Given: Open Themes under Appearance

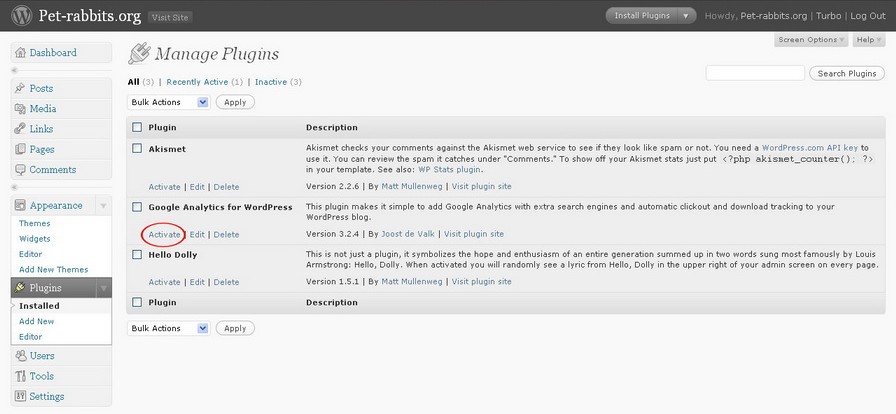Looking at the screenshot, I should [34, 224].
